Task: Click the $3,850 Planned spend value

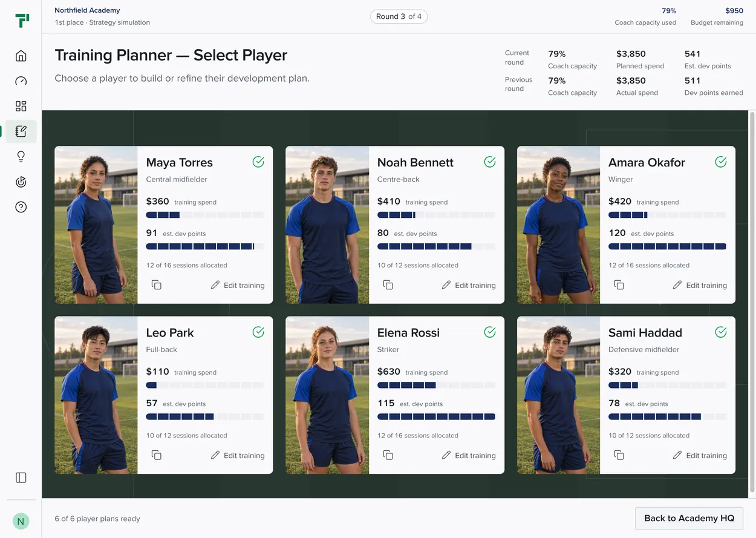Action: [631, 54]
